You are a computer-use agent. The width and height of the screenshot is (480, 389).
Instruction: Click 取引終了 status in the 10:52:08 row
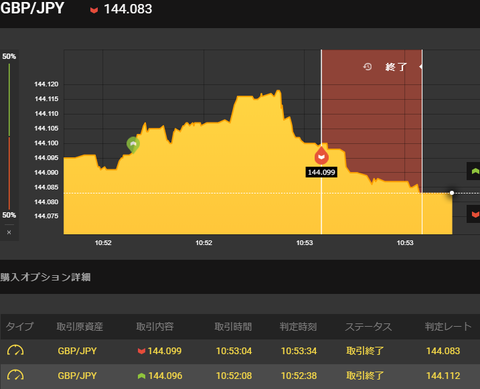[x=365, y=376]
